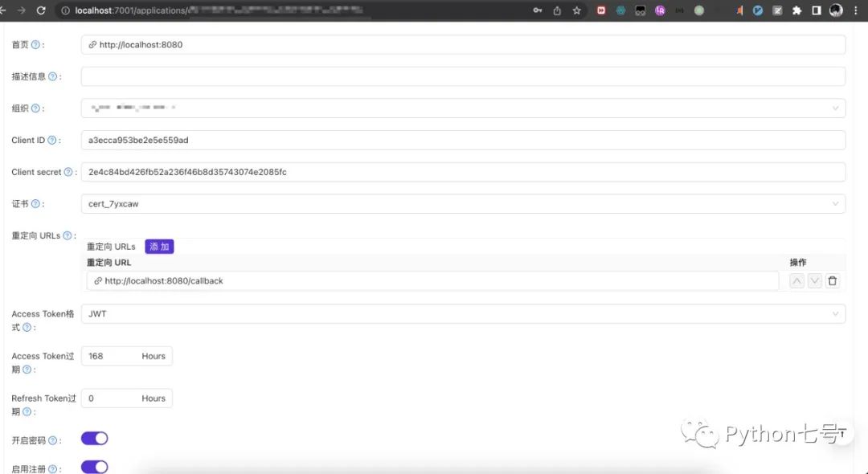Click the 重定向 URL column header

point(109,263)
